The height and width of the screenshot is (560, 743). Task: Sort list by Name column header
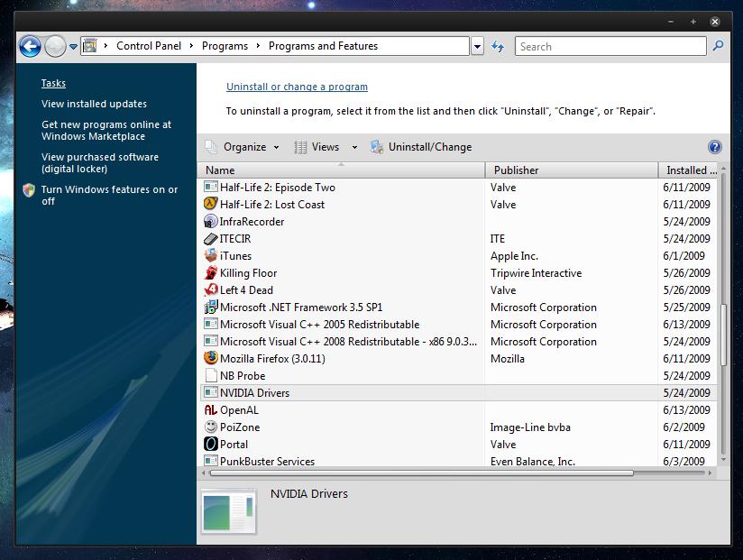(341, 170)
